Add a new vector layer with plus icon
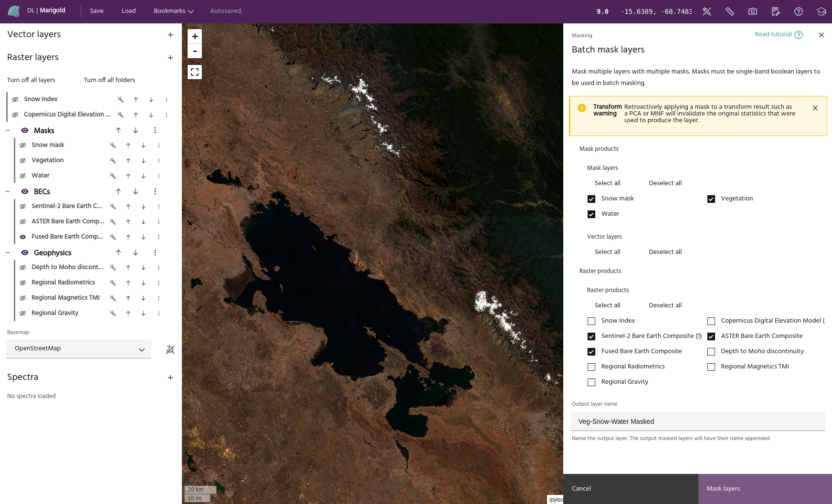The height and width of the screenshot is (504, 832). tap(170, 35)
